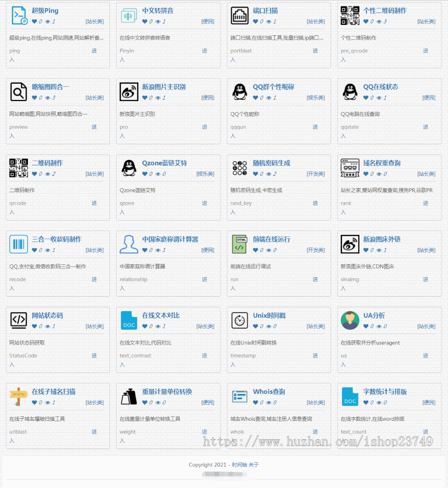Click the 随机密码生成 keypad icon

point(239,168)
